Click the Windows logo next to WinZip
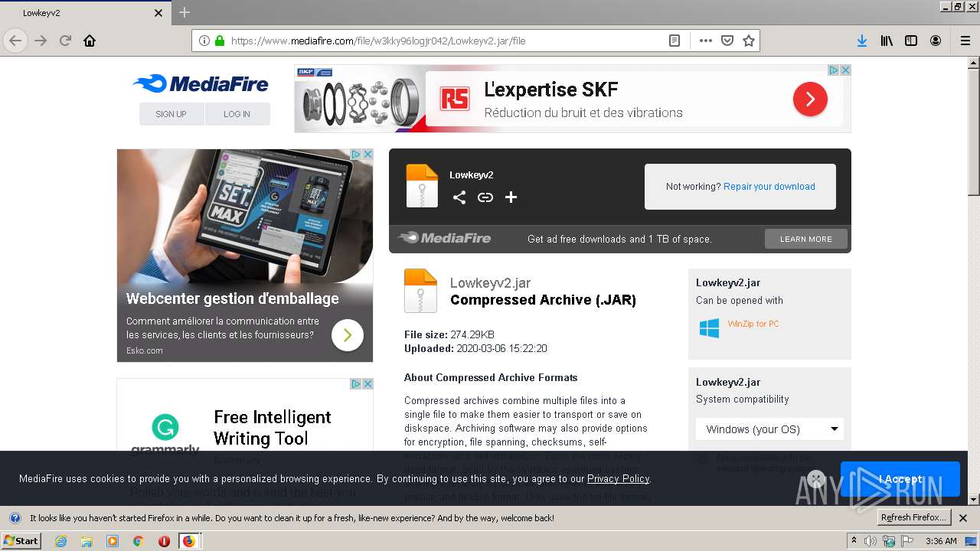This screenshot has height=551, width=980. point(709,328)
